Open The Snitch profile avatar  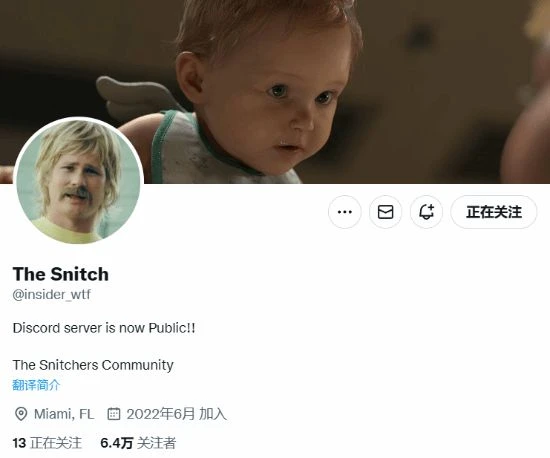78,182
